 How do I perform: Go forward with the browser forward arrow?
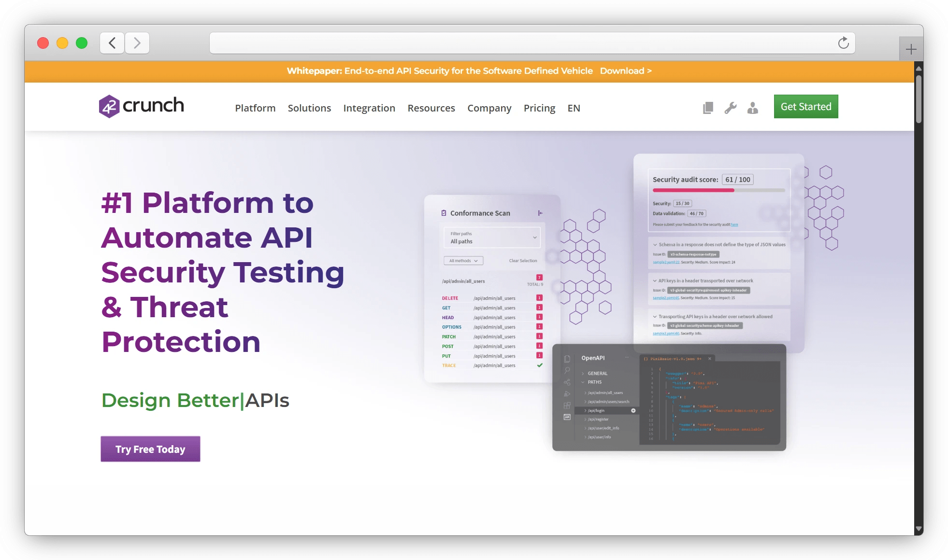click(x=137, y=43)
